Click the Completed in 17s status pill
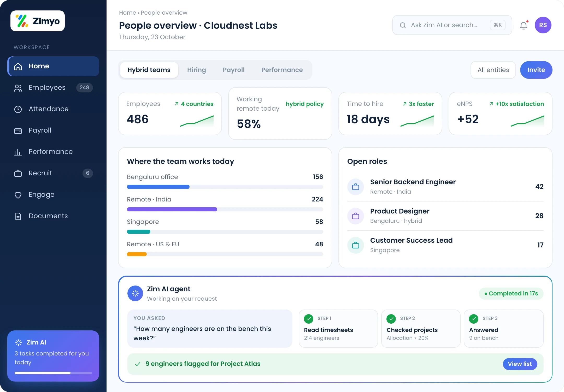 511,294
